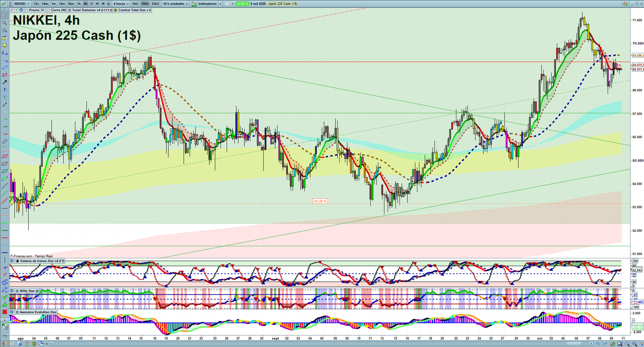
Task: Click the red-green circular icon at top right
Action: (x=625, y=4)
